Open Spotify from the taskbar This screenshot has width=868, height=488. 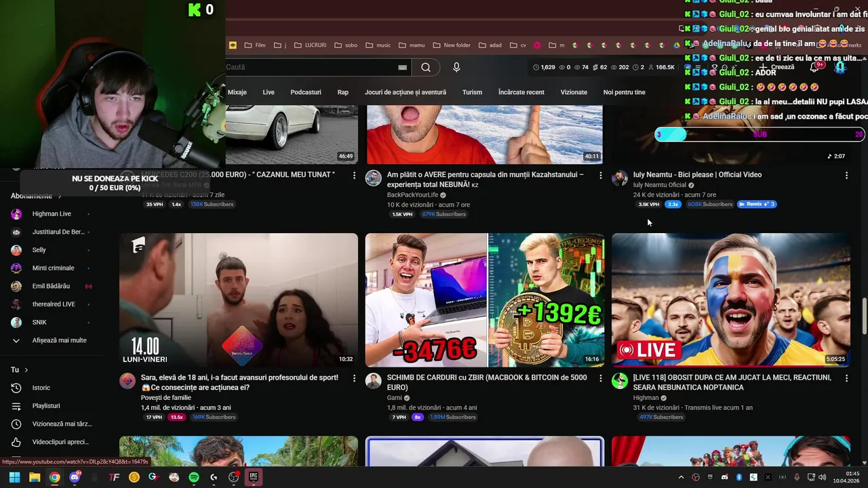coord(194,477)
